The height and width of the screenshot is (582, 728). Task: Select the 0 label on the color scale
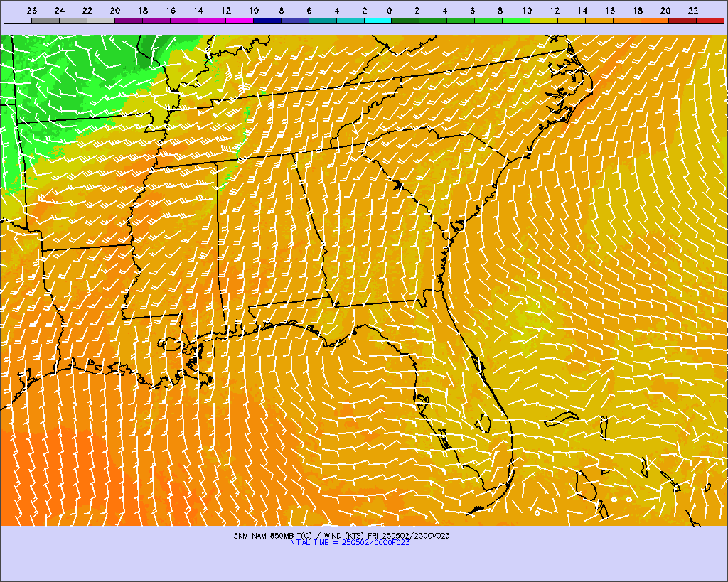pyautogui.click(x=389, y=11)
